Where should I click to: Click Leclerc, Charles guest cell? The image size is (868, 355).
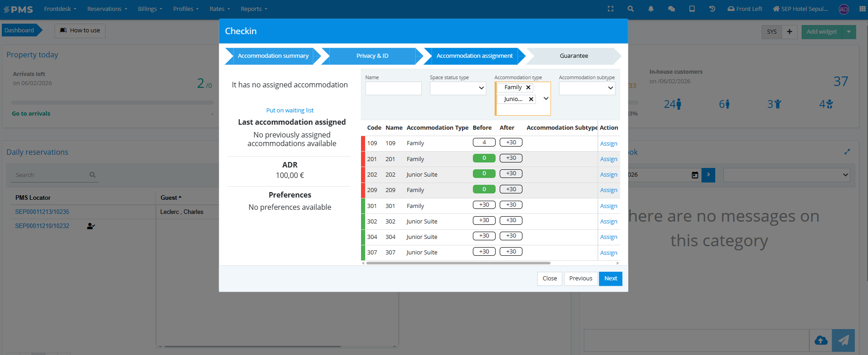[x=182, y=212]
